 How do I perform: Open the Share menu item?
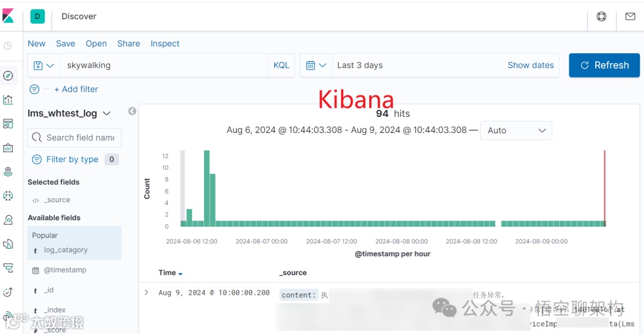129,44
